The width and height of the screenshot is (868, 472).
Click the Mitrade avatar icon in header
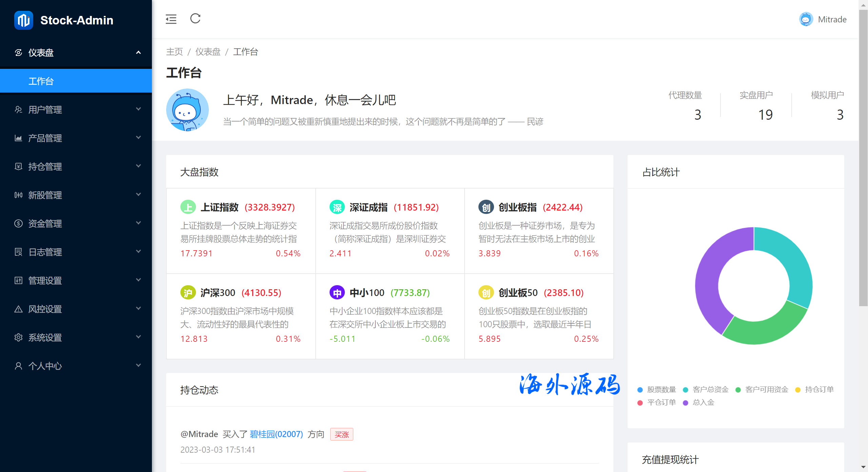coord(806,19)
